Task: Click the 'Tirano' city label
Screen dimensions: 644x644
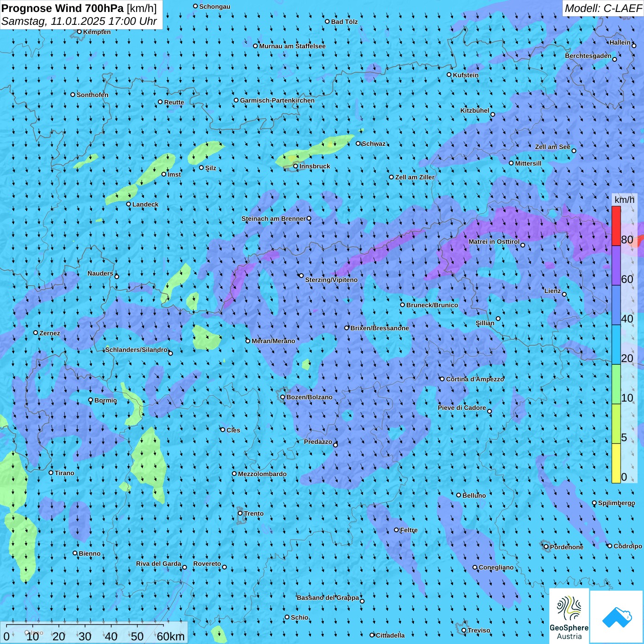Action: click(x=64, y=473)
